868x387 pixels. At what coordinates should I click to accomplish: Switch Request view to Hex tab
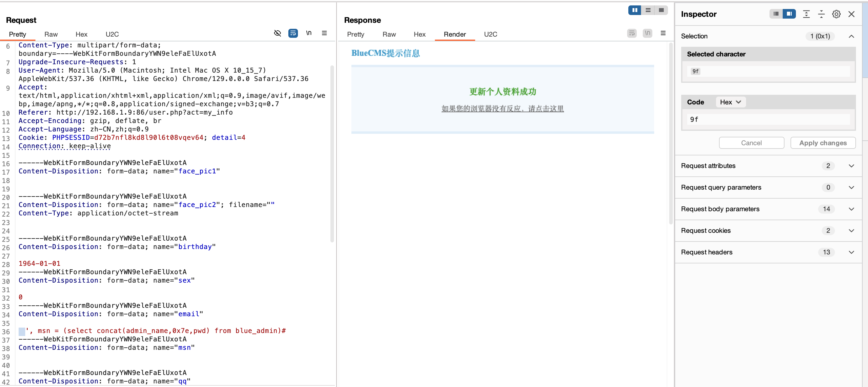tap(81, 34)
